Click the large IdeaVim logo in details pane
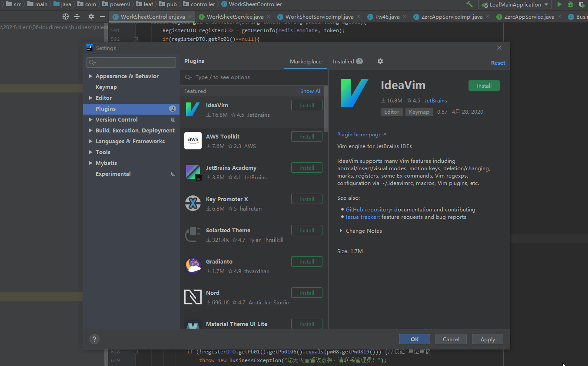This screenshot has height=366, width=588. (355, 93)
